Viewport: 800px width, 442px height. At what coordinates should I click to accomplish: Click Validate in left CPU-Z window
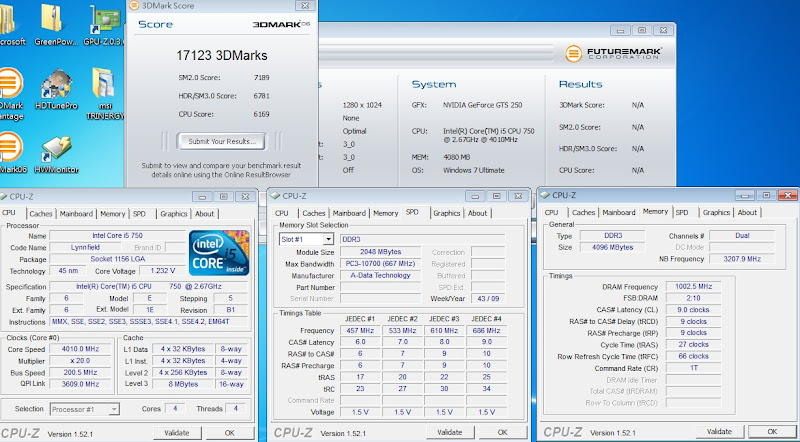click(177, 433)
